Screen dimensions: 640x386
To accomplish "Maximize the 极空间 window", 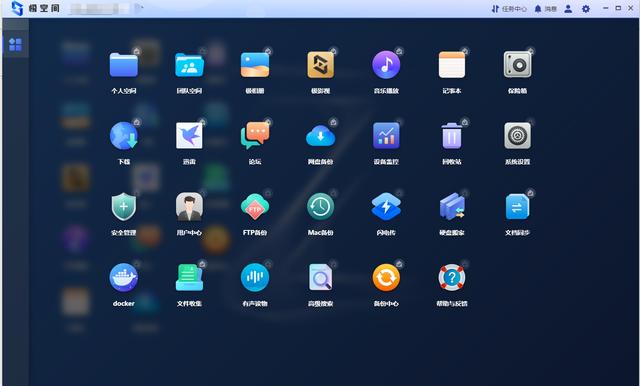I will [618, 8].
